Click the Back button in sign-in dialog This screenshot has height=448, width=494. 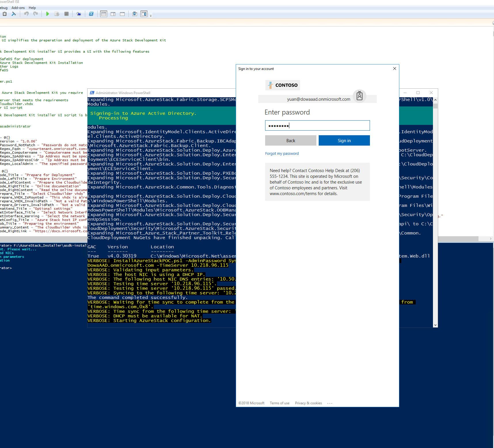coord(290,140)
